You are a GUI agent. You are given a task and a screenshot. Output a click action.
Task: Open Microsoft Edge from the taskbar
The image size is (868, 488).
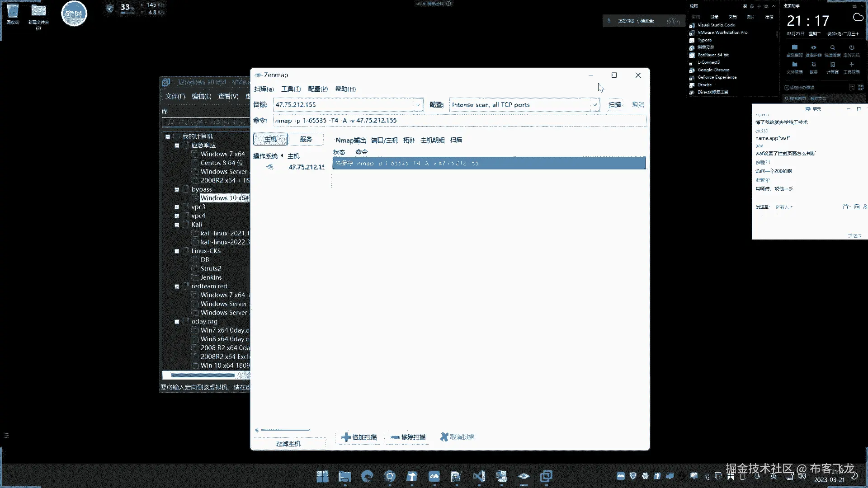point(367,476)
